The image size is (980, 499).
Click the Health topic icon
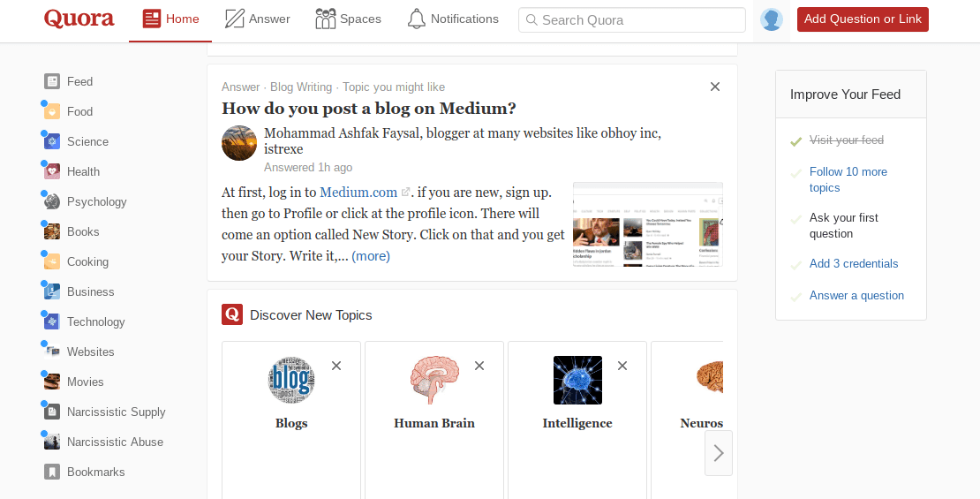click(52, 171)
